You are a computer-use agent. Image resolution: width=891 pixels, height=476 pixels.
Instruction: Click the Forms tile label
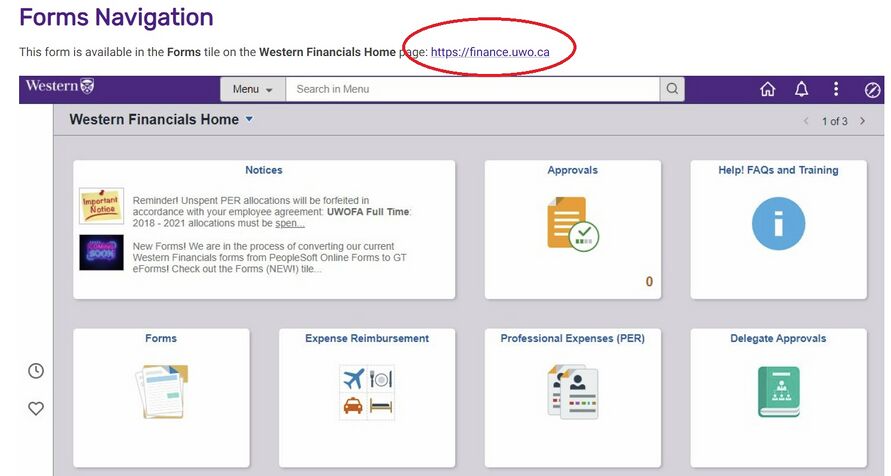tap(161, 338)
